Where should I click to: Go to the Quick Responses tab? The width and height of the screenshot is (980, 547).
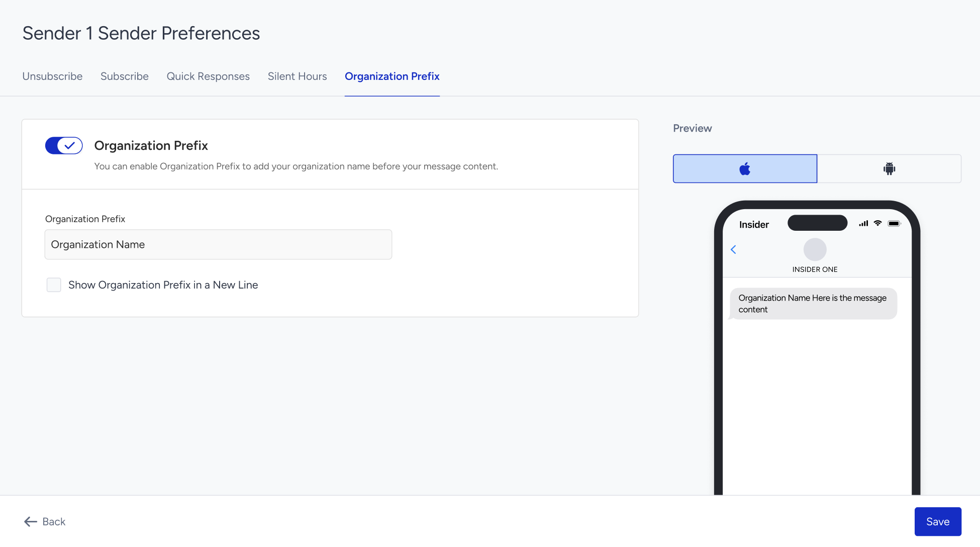208,76
